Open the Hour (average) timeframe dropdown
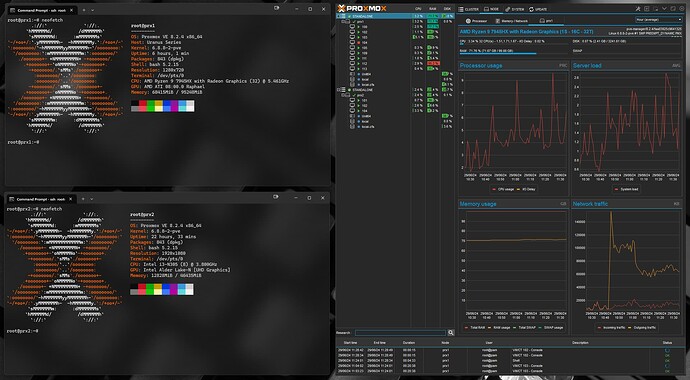 659,19
